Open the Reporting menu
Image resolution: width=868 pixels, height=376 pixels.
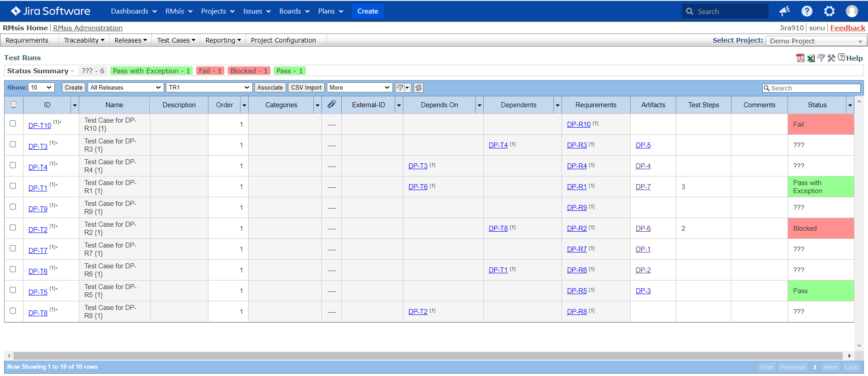coord(223,40)
